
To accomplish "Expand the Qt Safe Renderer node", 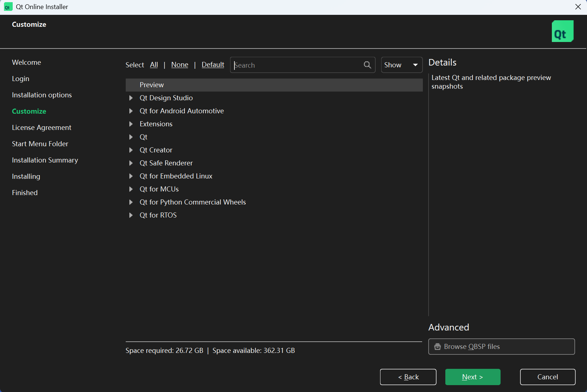I will point(131,163).
